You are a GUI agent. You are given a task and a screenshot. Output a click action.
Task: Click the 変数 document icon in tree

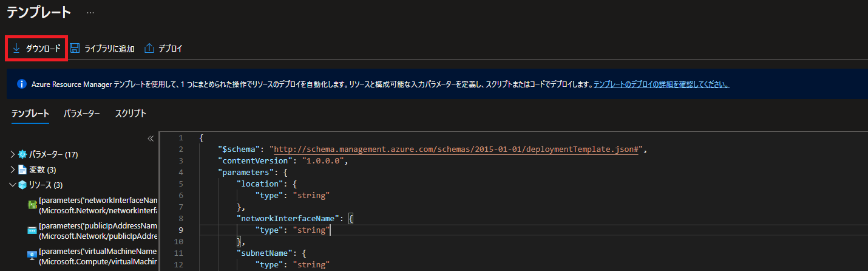(x=22, y=170)
